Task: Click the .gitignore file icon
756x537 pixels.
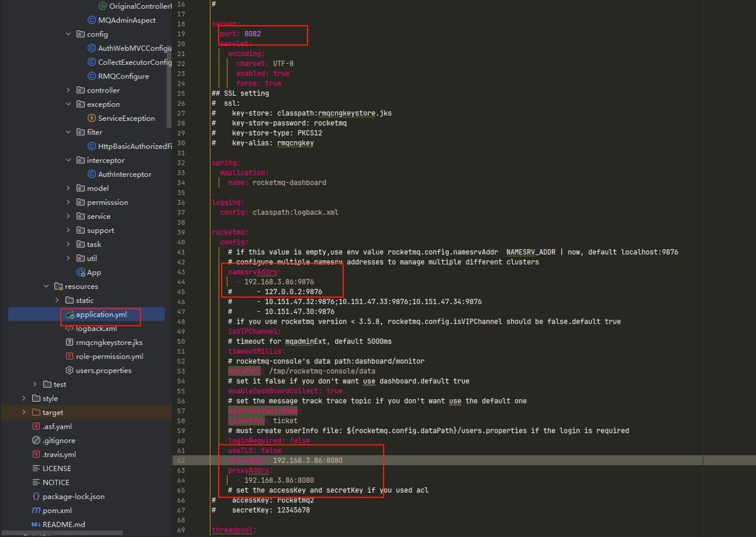Action: click(x=36, y=441)
